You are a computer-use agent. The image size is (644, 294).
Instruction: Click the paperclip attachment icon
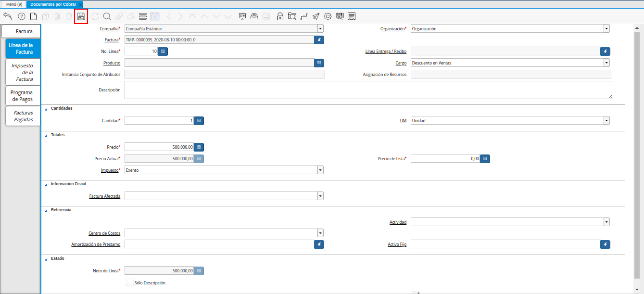pos(119,16)
